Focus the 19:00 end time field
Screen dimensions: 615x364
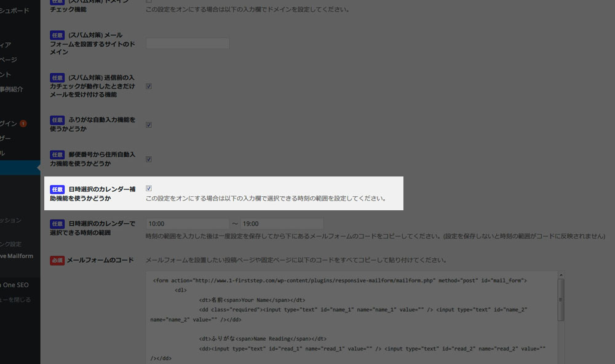click(x=282, y=224)
